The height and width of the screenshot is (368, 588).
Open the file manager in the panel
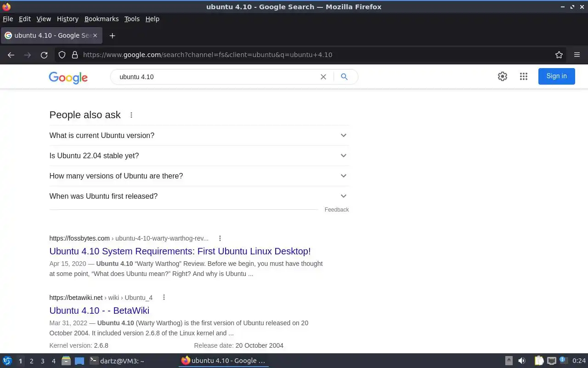[66, 361]
